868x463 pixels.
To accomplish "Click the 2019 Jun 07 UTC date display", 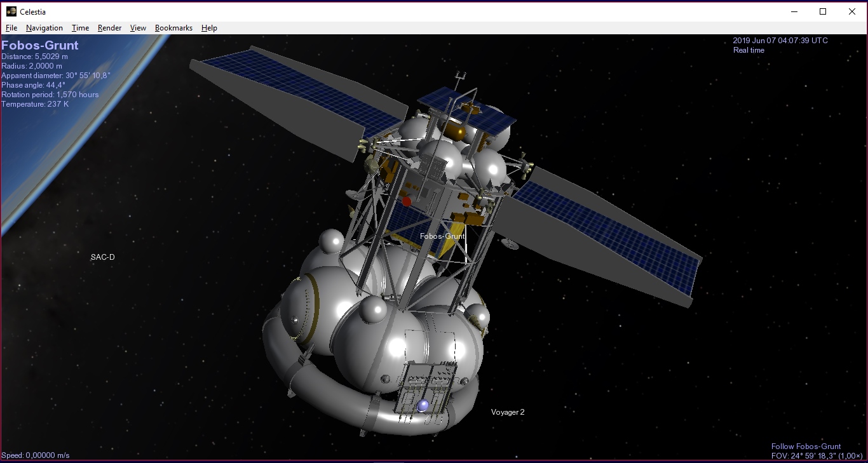I will coord(780,41).
